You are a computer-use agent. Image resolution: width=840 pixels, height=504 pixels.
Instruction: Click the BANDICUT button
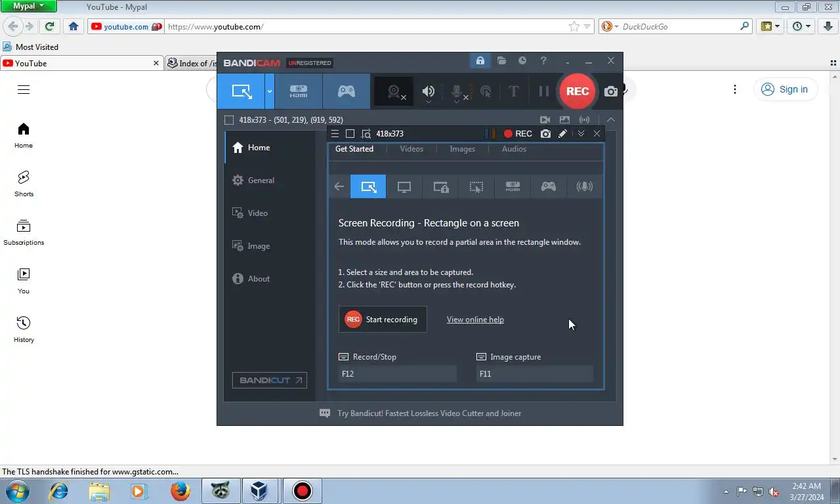pyautogui.click(x=270, y=380)
